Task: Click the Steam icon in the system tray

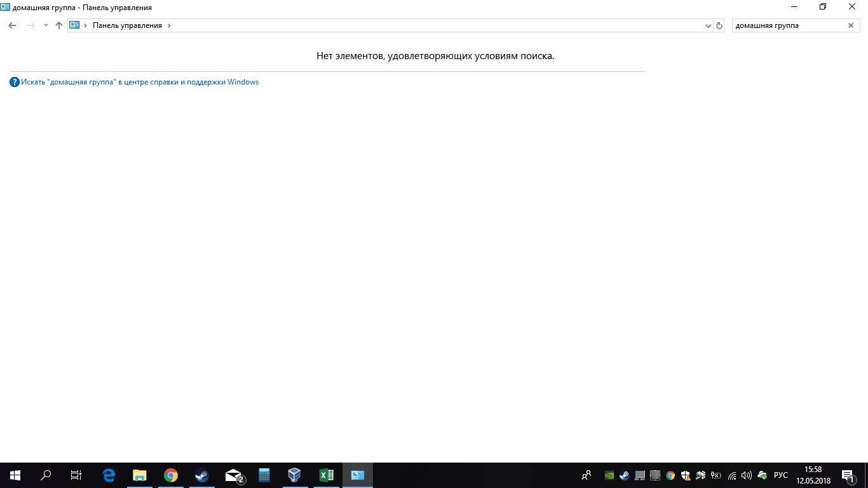Action: (x=625, y=475)
